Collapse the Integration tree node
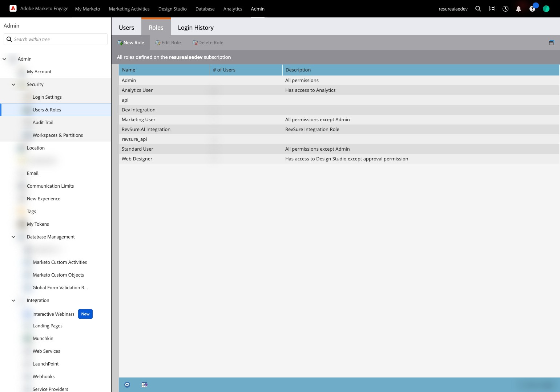Screen dimensions: 560x392 pos(13,300)
